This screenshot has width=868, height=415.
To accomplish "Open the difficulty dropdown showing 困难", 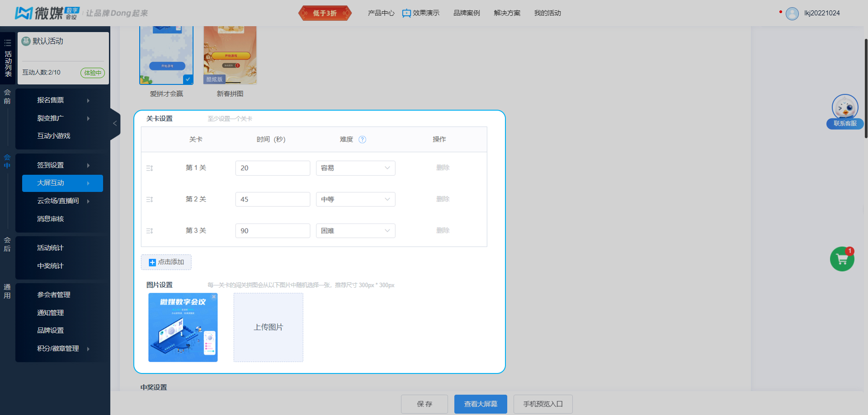I will [355, 231].
